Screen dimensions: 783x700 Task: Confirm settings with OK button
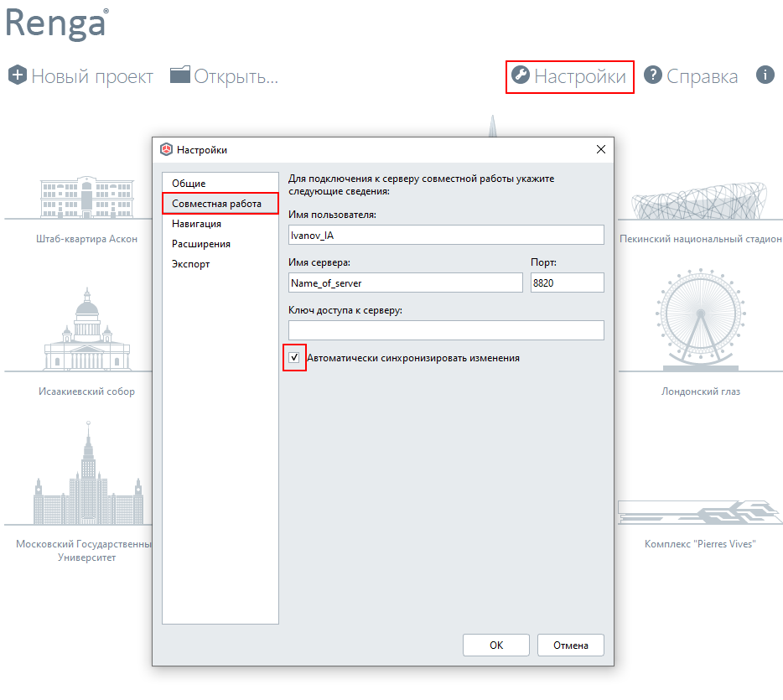pos(495,645)
